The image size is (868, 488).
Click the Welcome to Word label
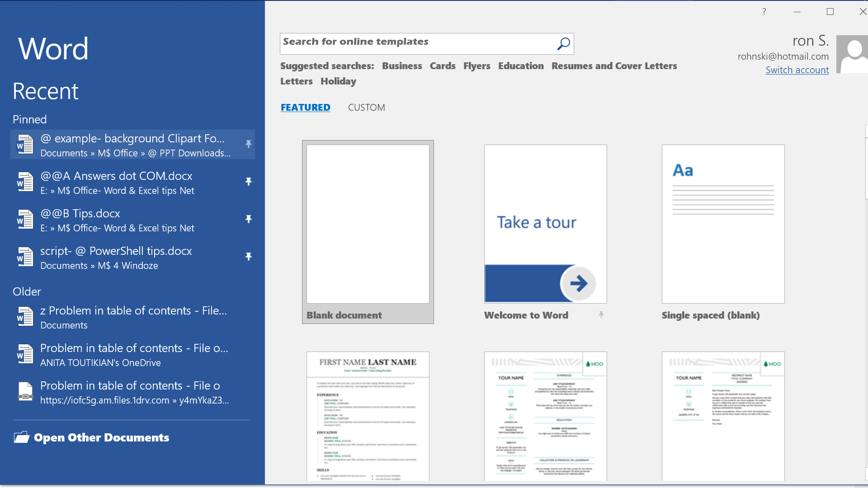[526, 315]
